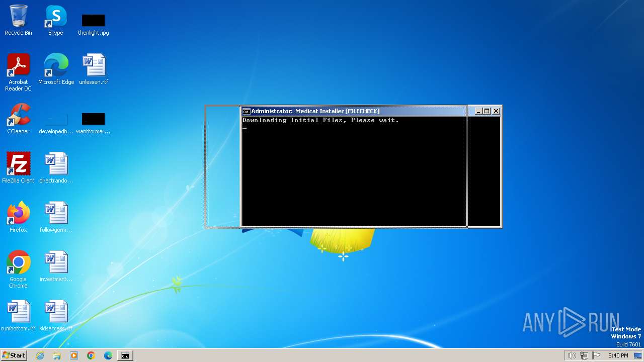Open Edge from the taskbar
Screen dimensions: 644x362
tap(108, 355)
